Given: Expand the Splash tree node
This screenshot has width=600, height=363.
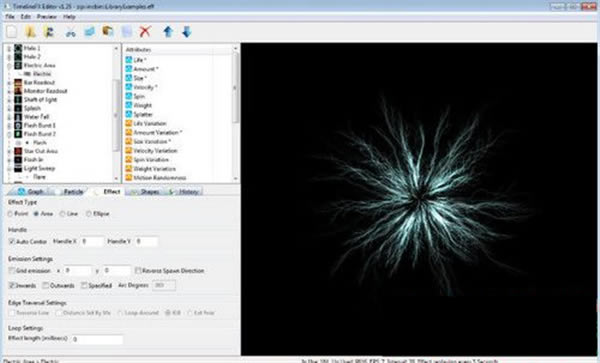Looking at the screenshot, I should 9,108.
